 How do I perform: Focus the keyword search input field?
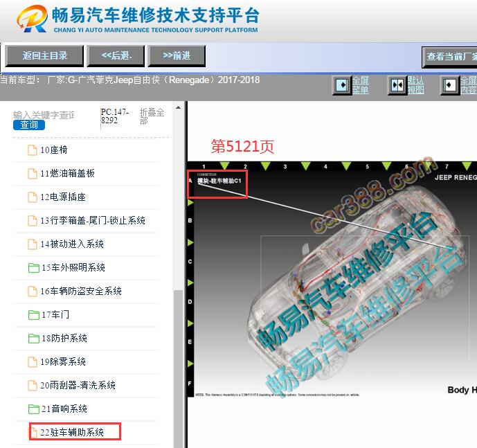(44, 115)
